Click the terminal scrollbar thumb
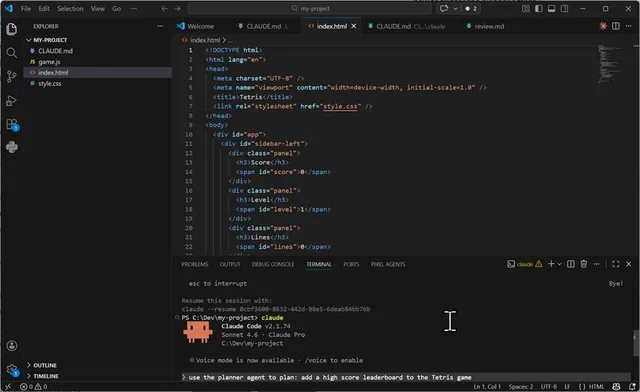Image resolution: width=640 pixels, height=392 pixels. coord(636,343)
